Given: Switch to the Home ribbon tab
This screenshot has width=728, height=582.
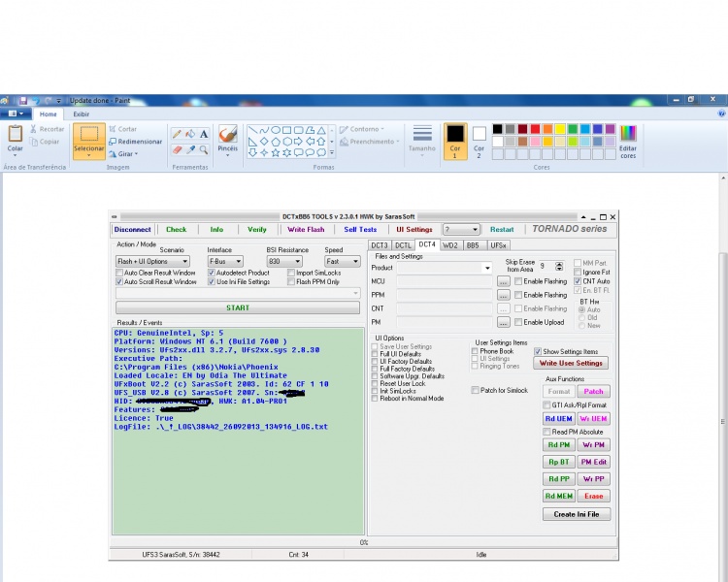Looking at the screenshot, I should pyautogui.click(x=48, y=113).
